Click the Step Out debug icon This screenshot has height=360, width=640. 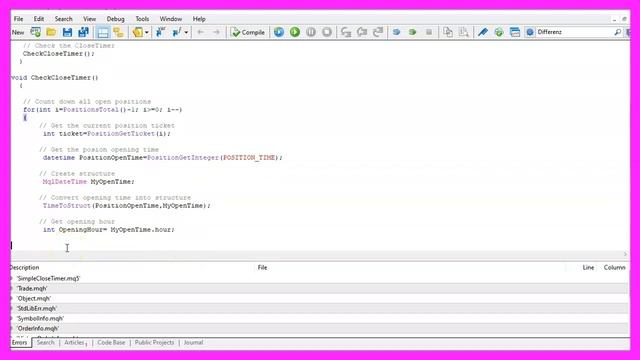point(378,32)
